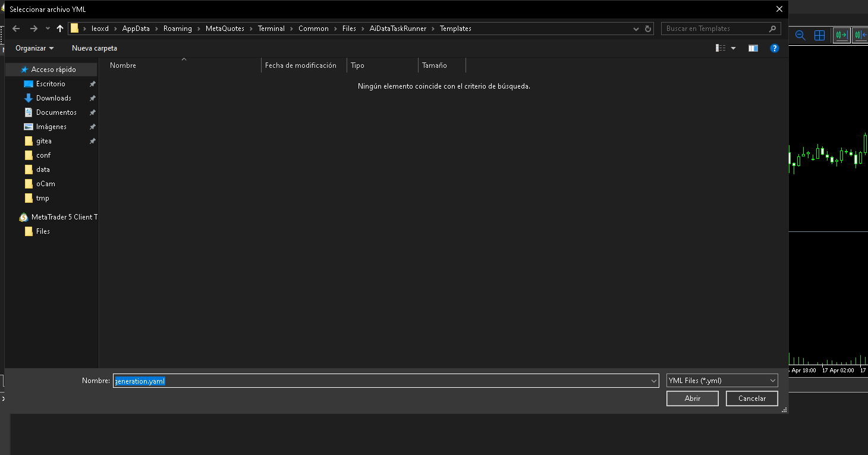Open the view options dropdown arrow
868x455 pixels.
click(733, 48)
